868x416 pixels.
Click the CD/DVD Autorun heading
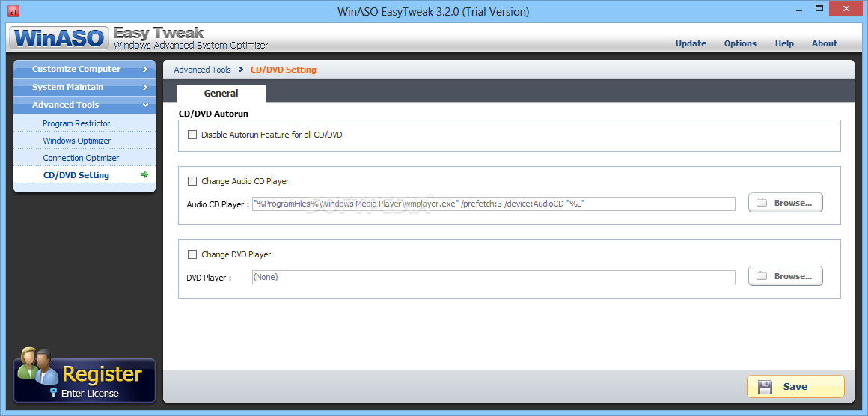coord(213,114)
